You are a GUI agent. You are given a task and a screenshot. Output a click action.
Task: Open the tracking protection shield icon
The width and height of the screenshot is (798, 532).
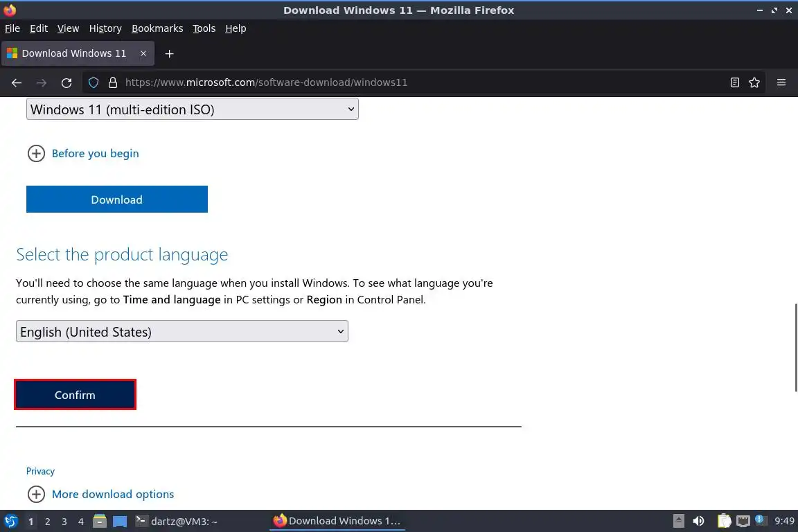coord(93,82)
